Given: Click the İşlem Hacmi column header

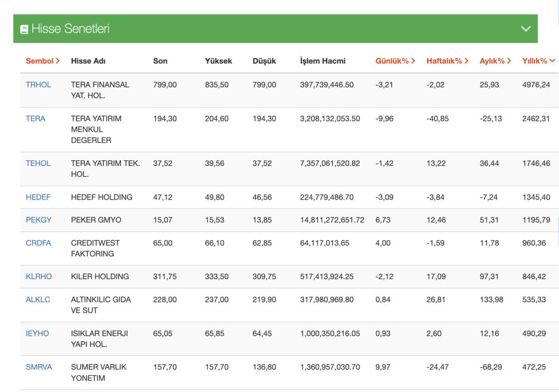Looking at the screenshot, I should click(x=322, y=61).
